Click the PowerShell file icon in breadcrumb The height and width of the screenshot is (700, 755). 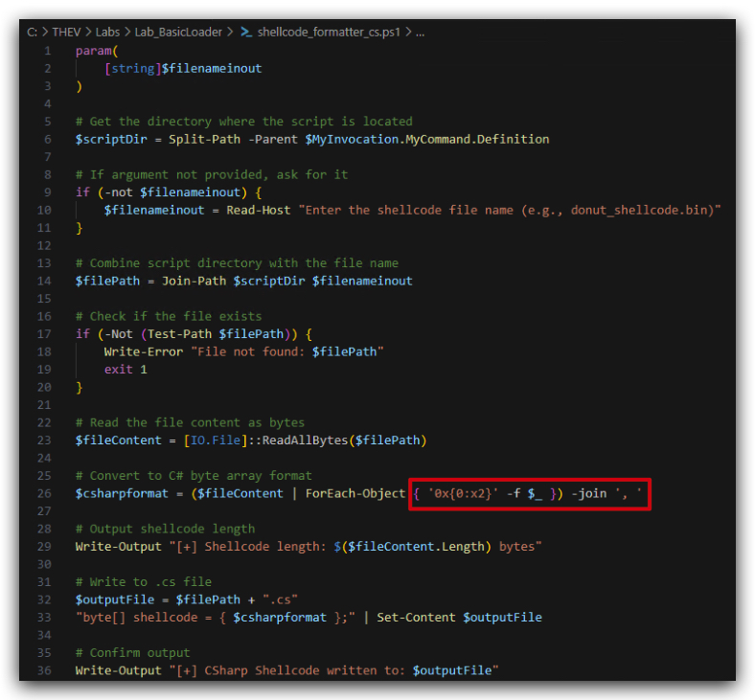[x=246, y=33]
